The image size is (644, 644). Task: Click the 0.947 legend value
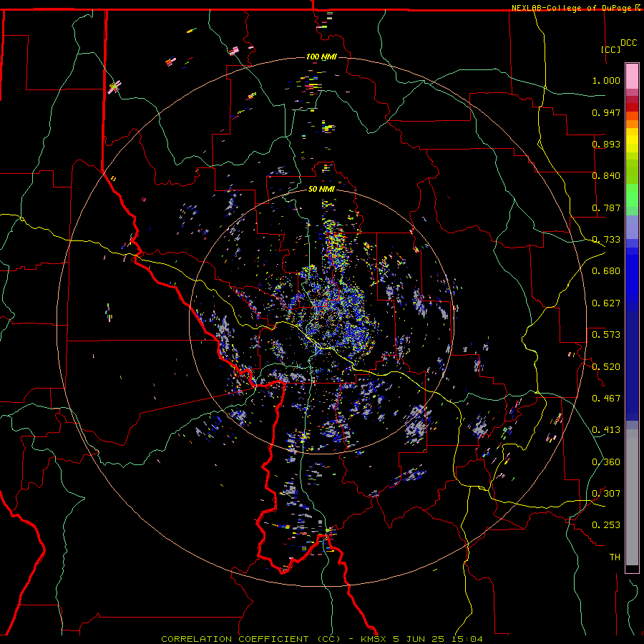pos(606,112)
